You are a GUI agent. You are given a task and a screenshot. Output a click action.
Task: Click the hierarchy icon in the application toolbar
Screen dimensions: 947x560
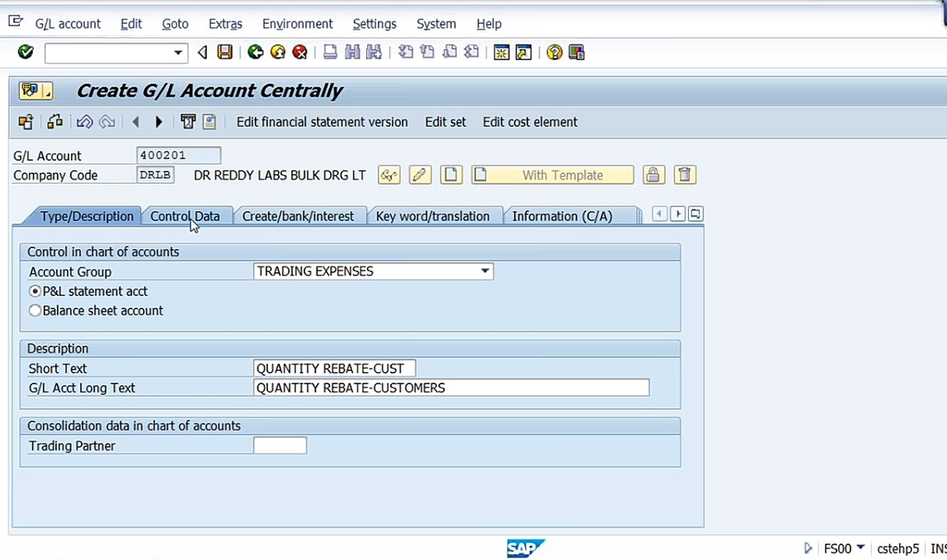[55, 122]
